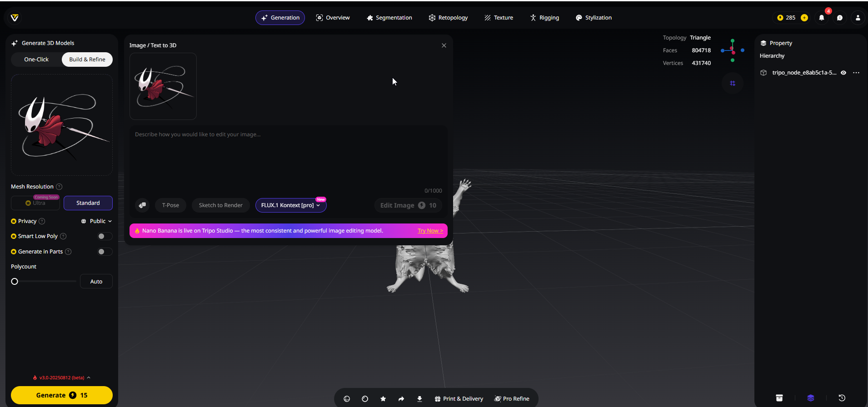Click the large Hornet reference image in sidebar
The width and height of the screenshot is (868, 407).
(x=62, y=125)
